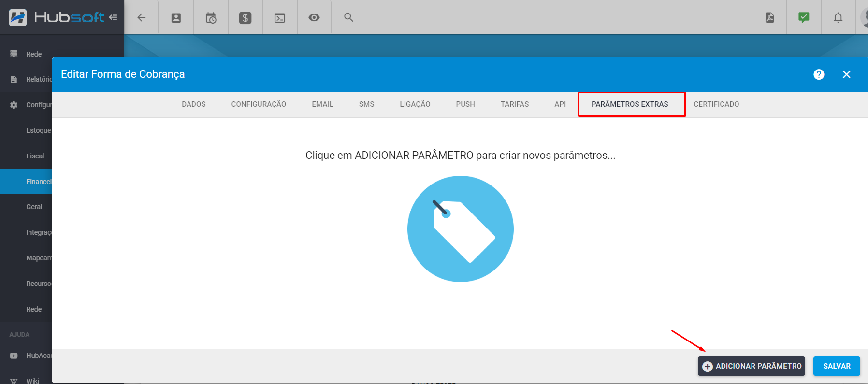
Task: Select the PUSH tab
Action: [465, 104]
